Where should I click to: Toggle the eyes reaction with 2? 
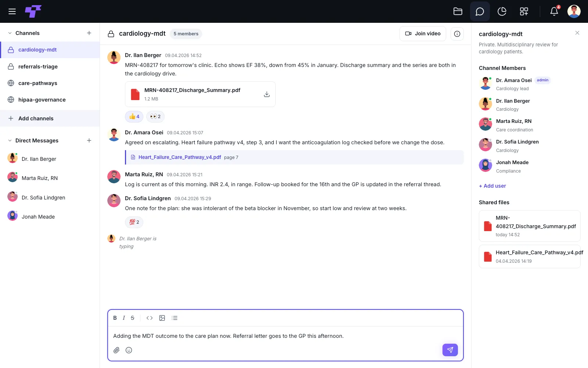click(x=155, y=117)
